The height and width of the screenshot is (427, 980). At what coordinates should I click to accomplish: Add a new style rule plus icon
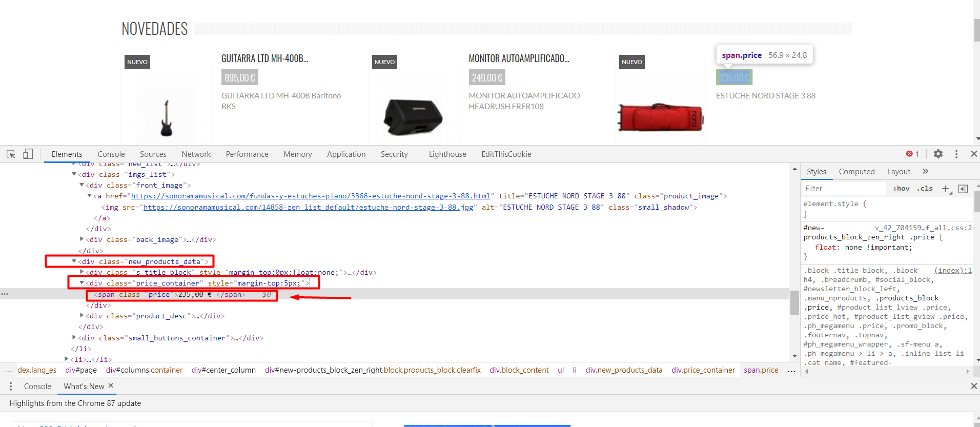946,189
